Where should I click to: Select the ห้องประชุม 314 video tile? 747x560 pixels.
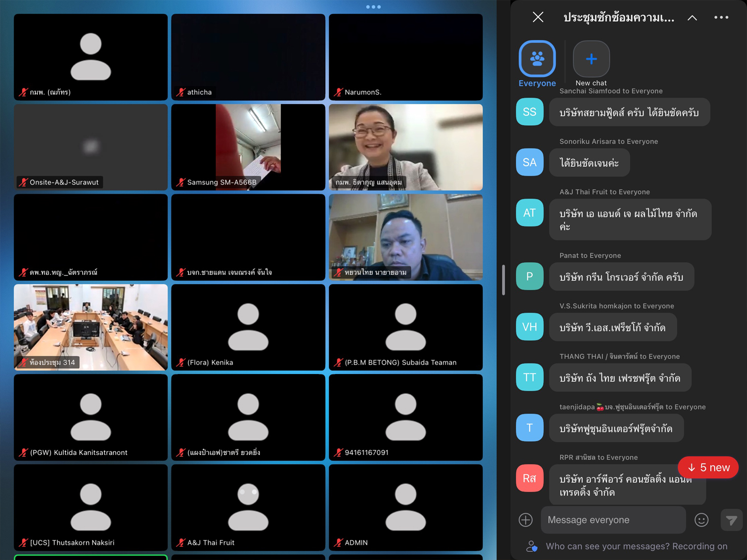coord(91,327)
